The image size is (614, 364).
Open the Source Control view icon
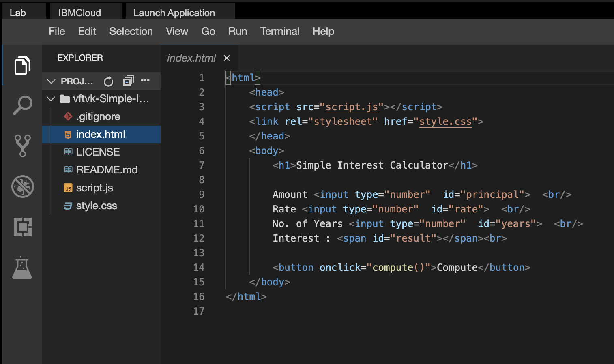[22, 146]
